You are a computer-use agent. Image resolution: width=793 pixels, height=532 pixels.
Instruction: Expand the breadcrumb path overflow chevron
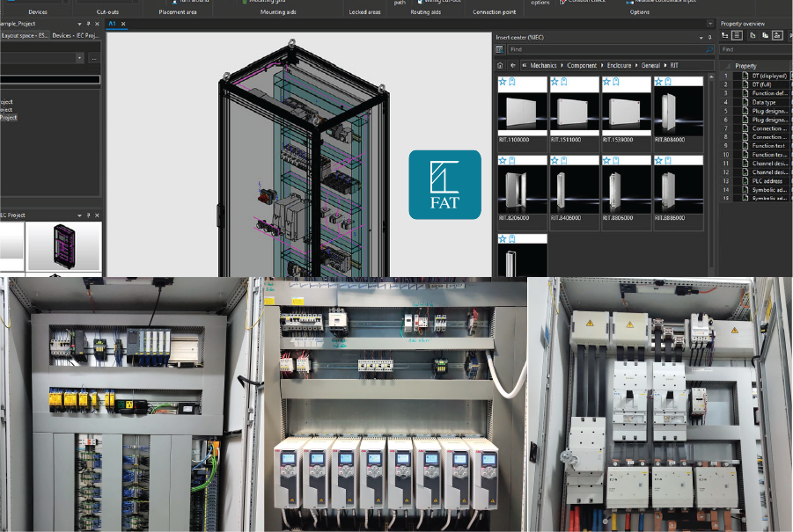tap(525, 65)
